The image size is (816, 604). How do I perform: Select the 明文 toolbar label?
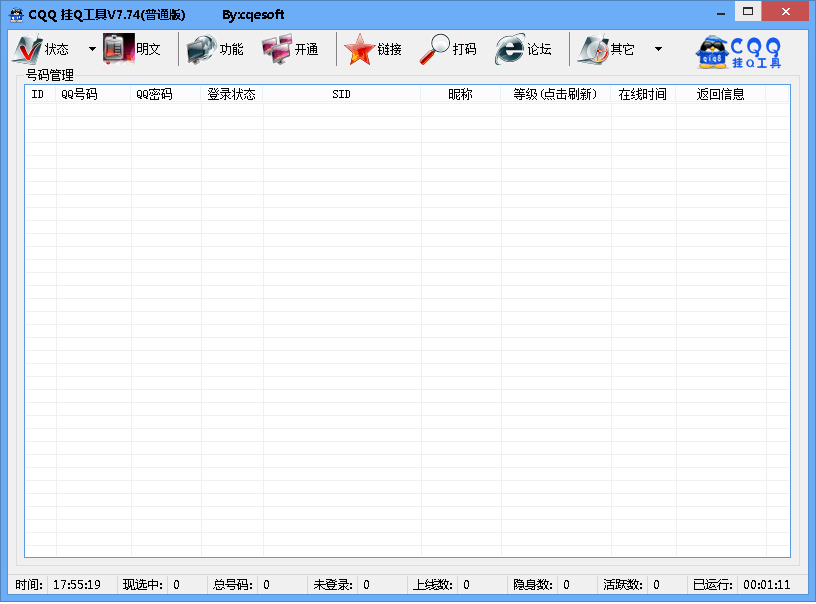click(x=148, y=49)
